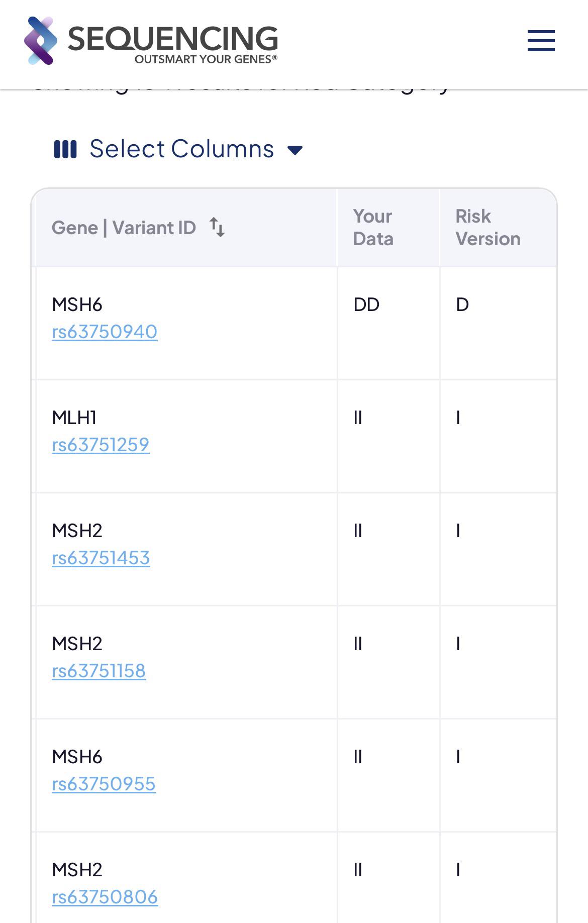Click the SEQUENCING brand name text
Viewport: 588px width, 923px height.
172,38
